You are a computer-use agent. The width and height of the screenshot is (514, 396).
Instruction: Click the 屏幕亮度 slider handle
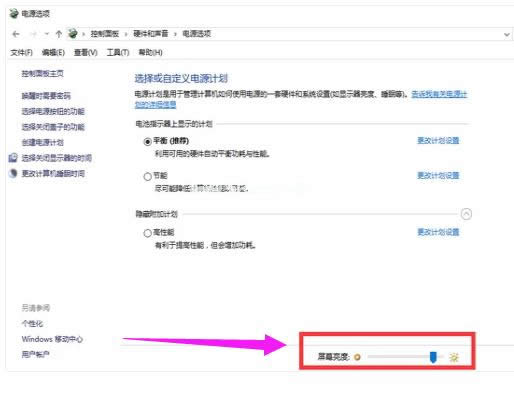pos(433,357)
